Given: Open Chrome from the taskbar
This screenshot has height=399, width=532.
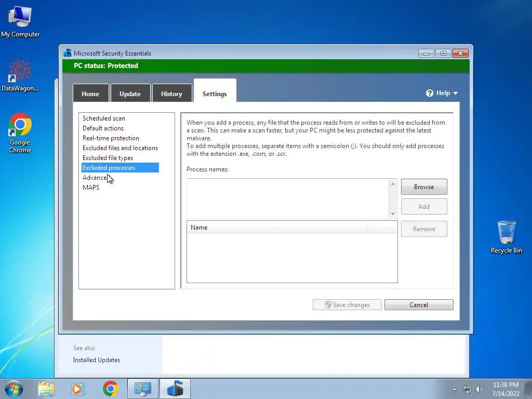Looking at the screenshot, I should click(110, 389).
